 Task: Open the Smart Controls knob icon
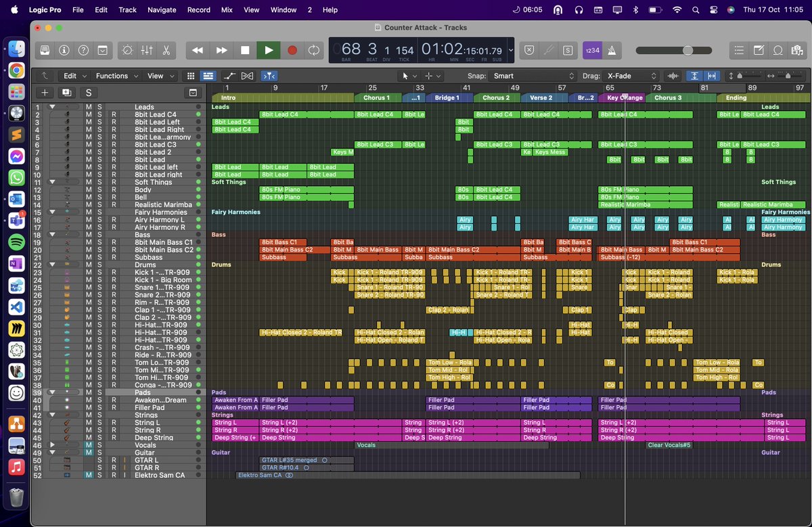127,50
